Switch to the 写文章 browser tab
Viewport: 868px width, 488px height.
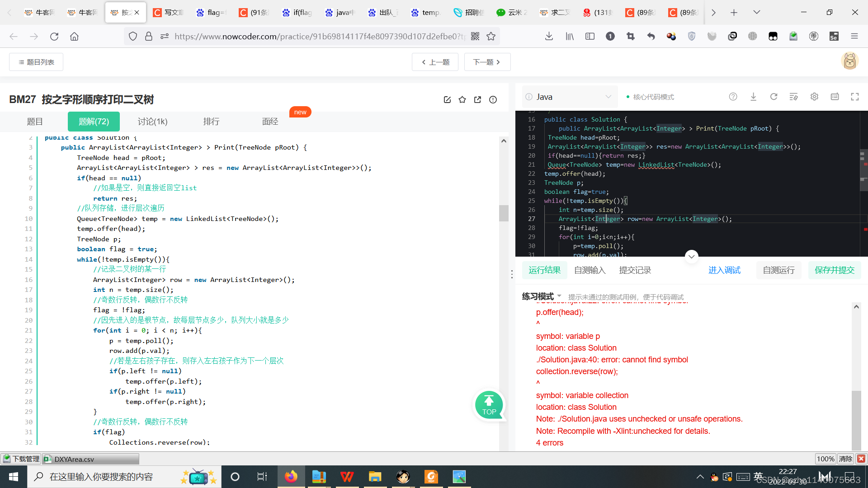click(168, 13)
